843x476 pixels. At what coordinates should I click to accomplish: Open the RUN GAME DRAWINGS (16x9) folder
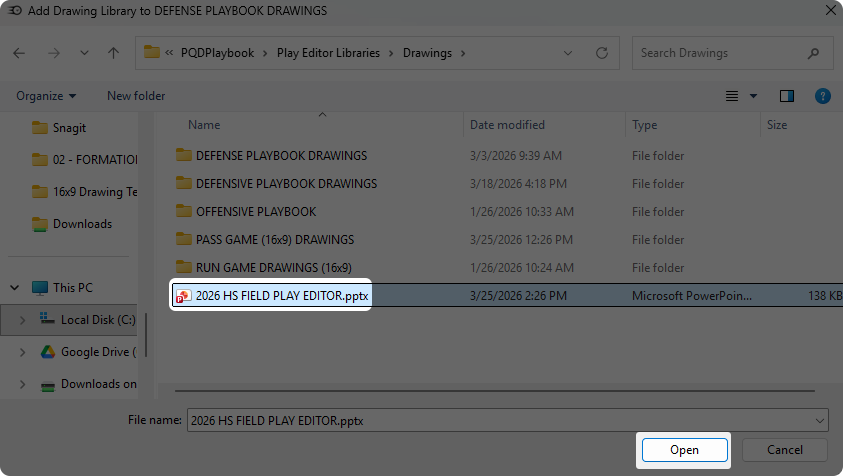point(273,267)
